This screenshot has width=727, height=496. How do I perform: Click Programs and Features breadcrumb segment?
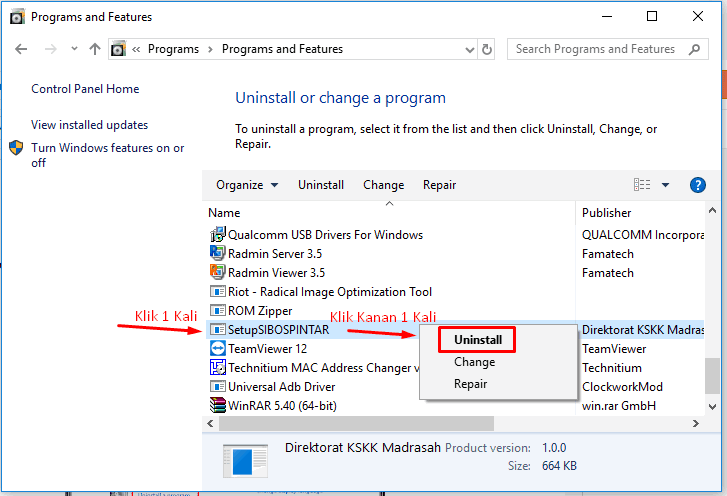[282, 49]
